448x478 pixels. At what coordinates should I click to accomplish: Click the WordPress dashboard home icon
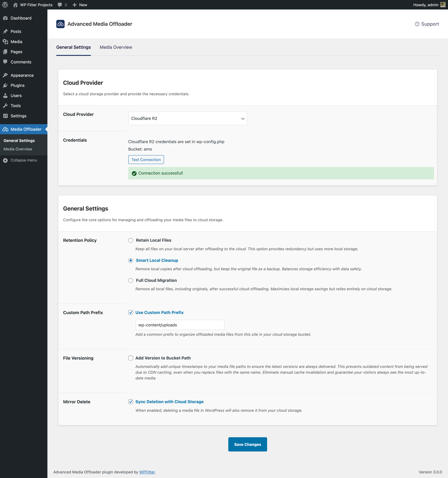pyautogui.click(x=15, y=5)
